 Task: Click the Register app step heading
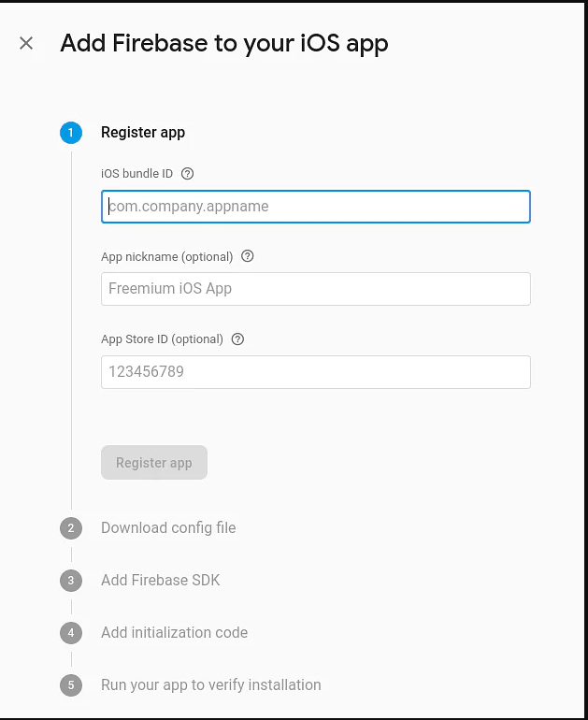pos(143,133)
